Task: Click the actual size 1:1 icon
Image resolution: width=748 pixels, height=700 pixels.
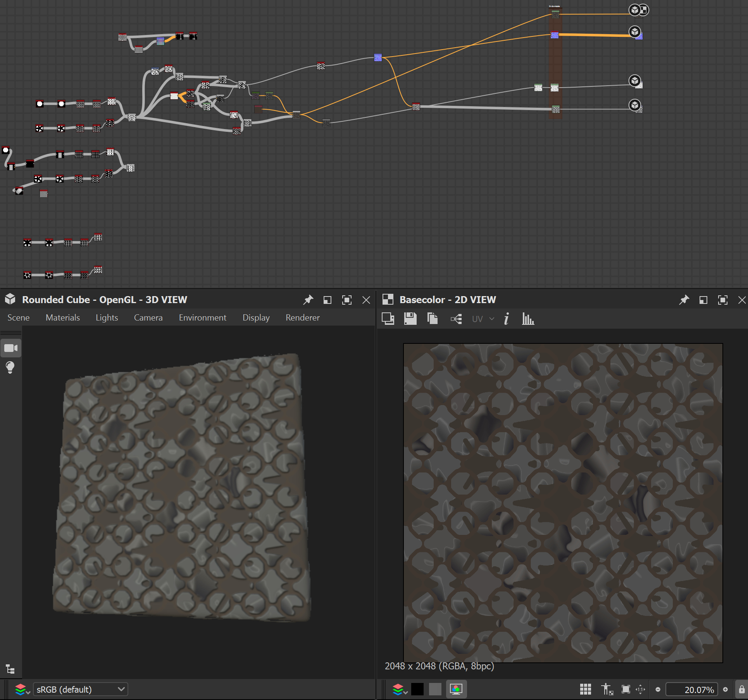Action: pos(641,689)
